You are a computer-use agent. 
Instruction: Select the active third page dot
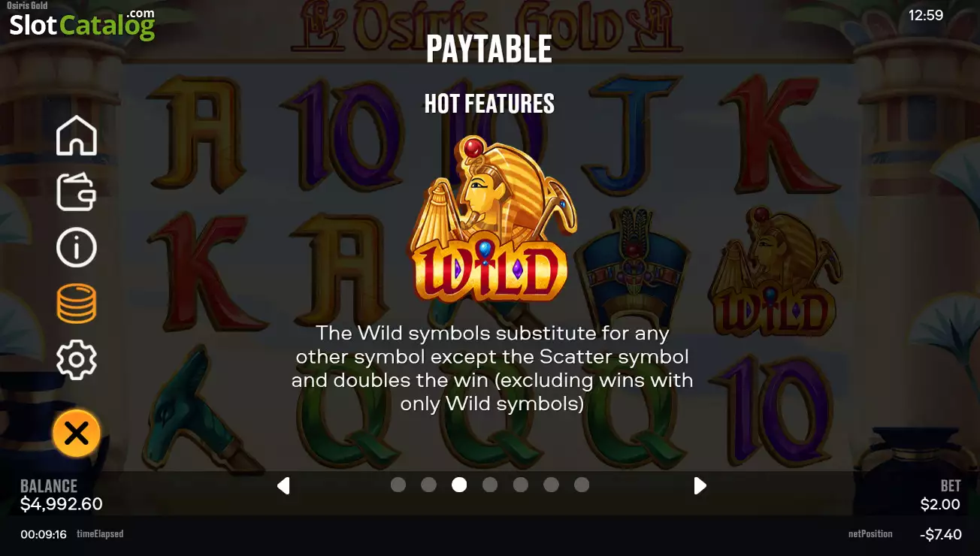tap(459, 485)
